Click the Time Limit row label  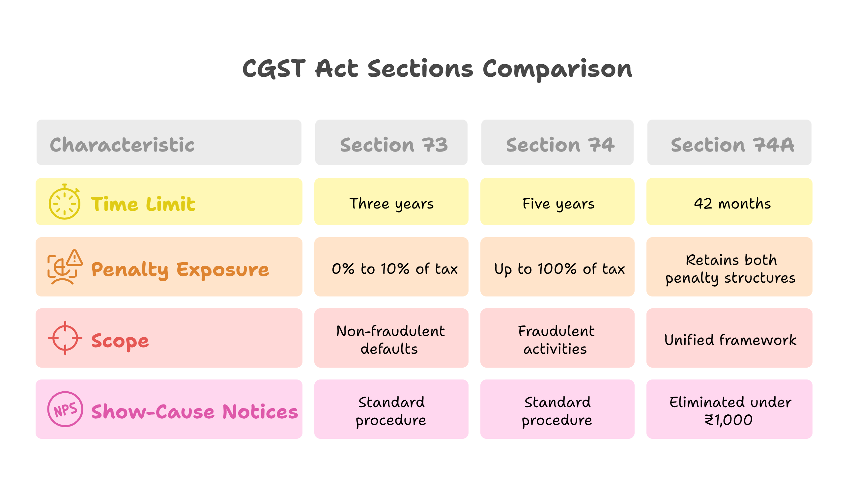click(x=143, y=204)
